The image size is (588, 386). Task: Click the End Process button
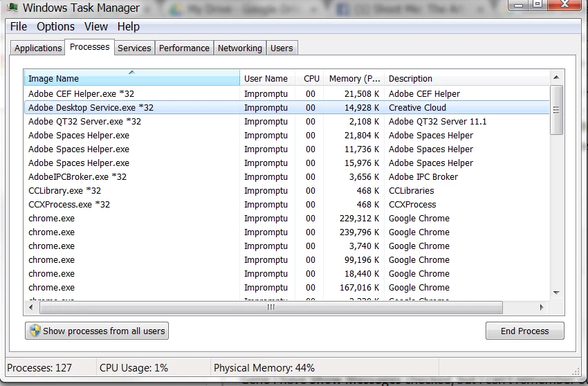pyautogui.click(x=524, y=331)
